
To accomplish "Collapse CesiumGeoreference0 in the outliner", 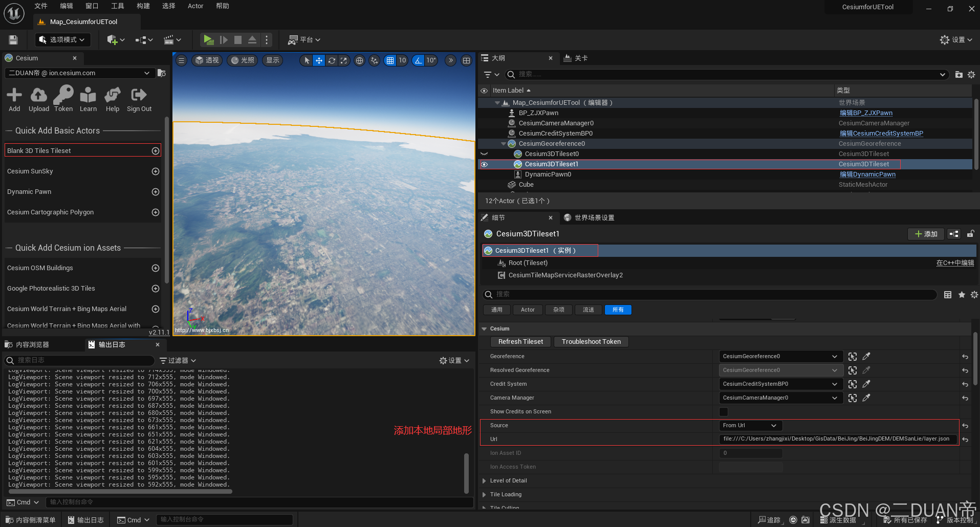I will pyautogui.click(x=503, y=143).
